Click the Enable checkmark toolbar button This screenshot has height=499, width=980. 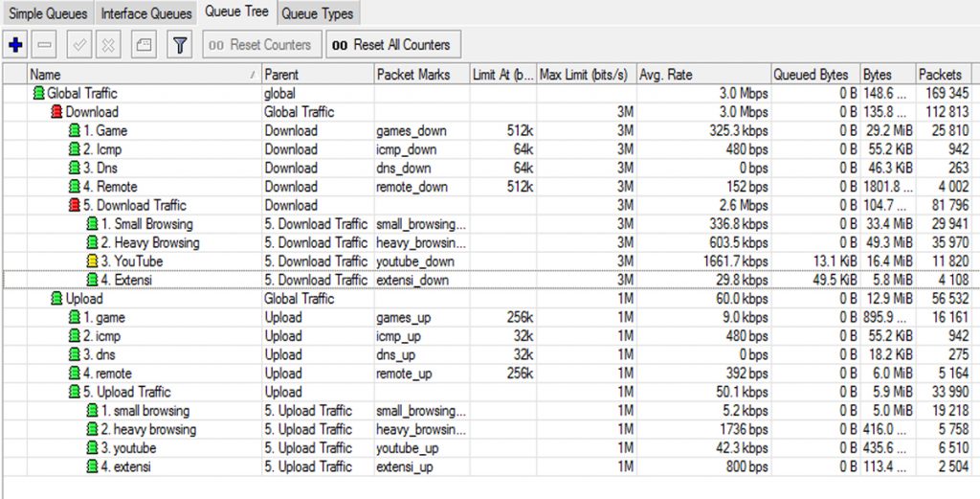point(79,45)
